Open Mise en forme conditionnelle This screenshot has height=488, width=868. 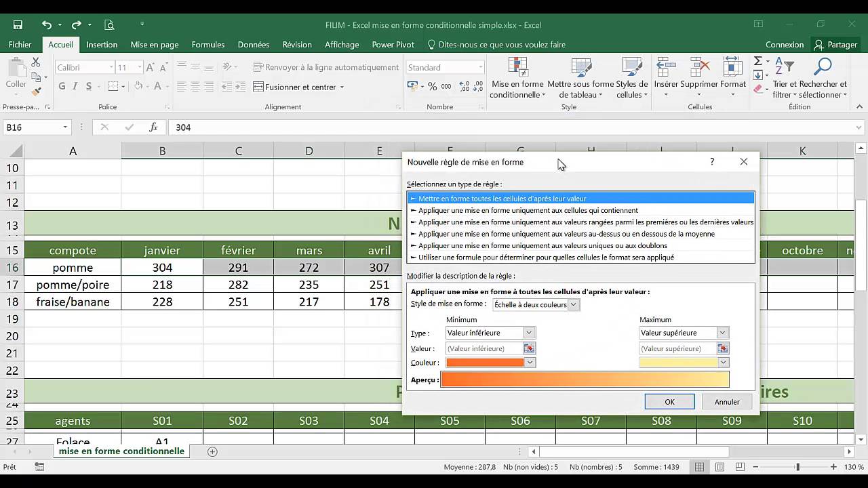tap(517, 78)
